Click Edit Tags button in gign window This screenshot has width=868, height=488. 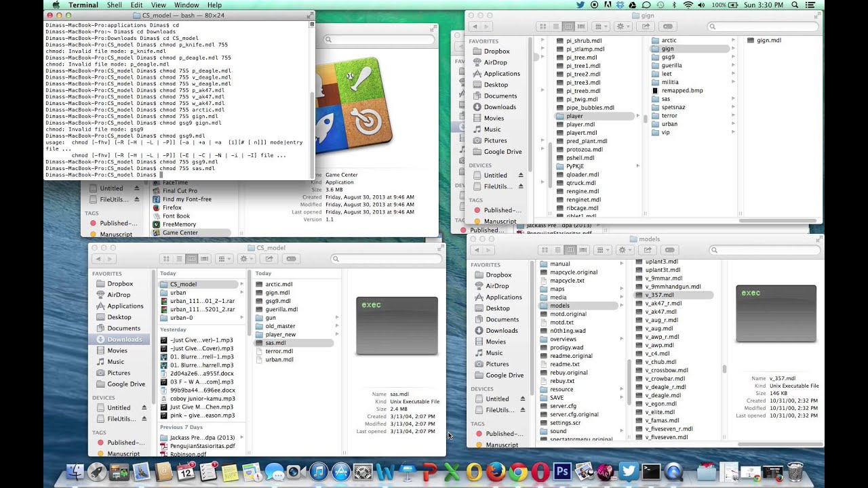(x=668, y=26)
